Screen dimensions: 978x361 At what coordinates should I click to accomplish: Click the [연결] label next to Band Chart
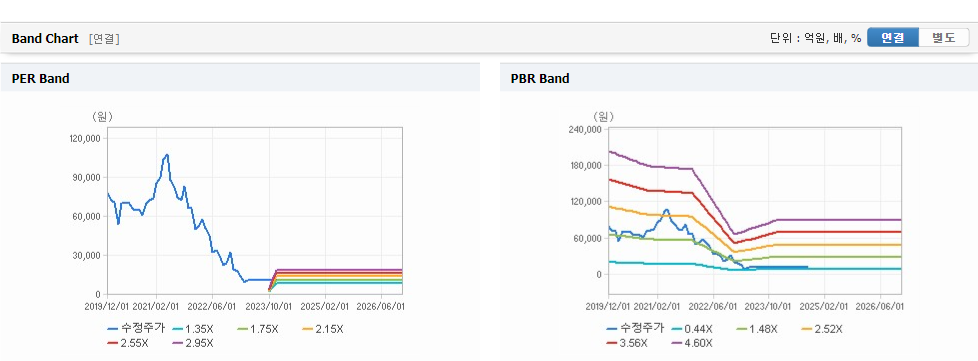[104, 39]
